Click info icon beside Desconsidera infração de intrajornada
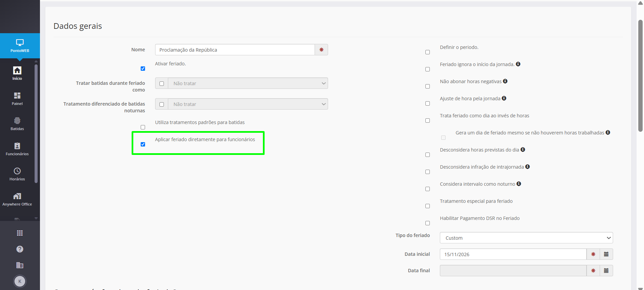The image size is (644, 290). pos(527,167)
